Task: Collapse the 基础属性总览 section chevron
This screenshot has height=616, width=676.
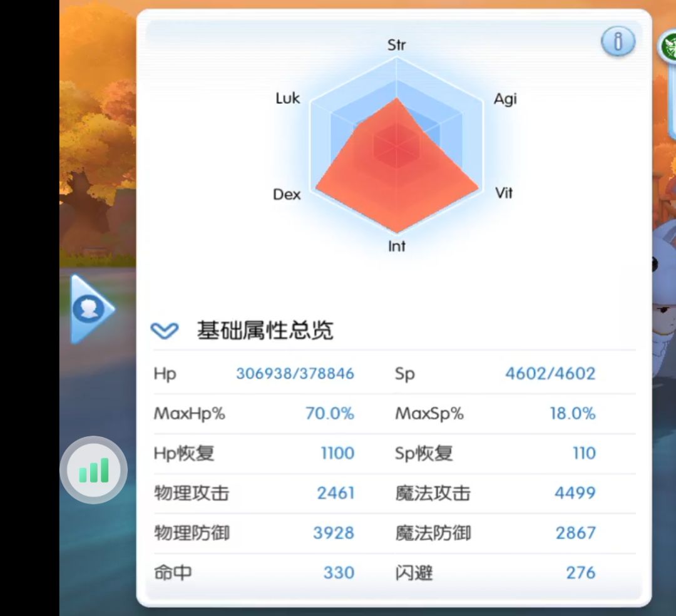Action: [164, 331]
